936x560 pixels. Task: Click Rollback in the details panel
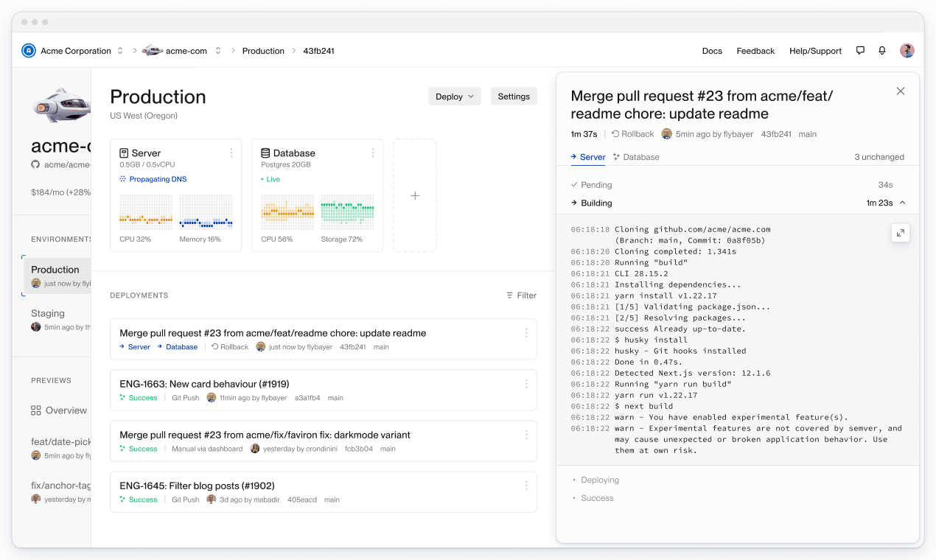coord(632,134)
